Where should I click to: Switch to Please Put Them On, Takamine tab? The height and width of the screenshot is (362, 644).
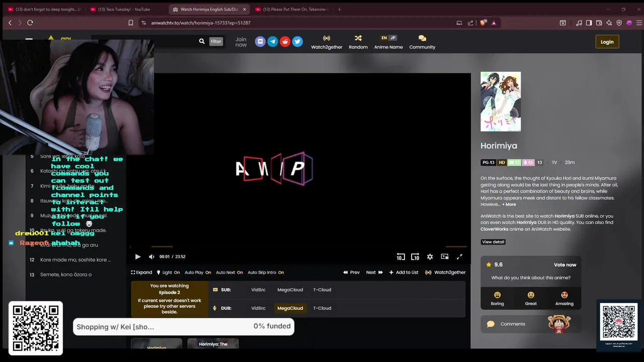(292, 9)
